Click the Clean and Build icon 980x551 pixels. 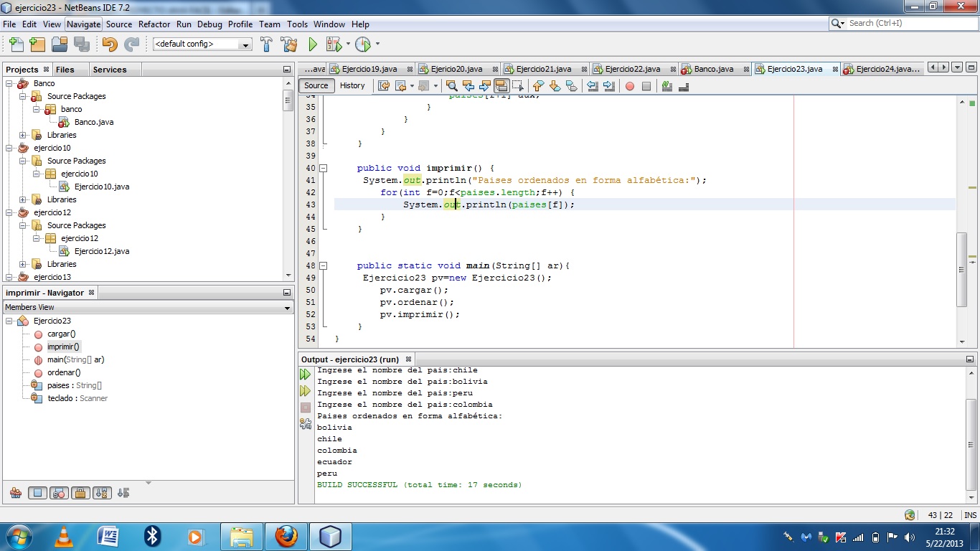[x=288, y=44]
